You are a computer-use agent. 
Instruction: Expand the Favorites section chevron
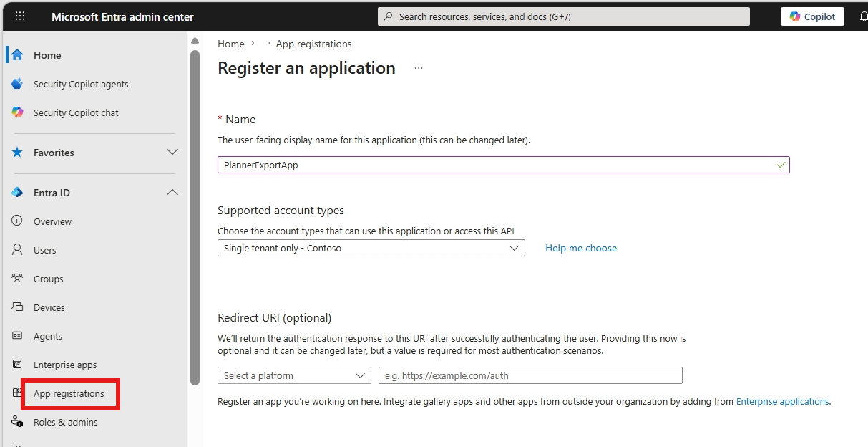point(172,153)
